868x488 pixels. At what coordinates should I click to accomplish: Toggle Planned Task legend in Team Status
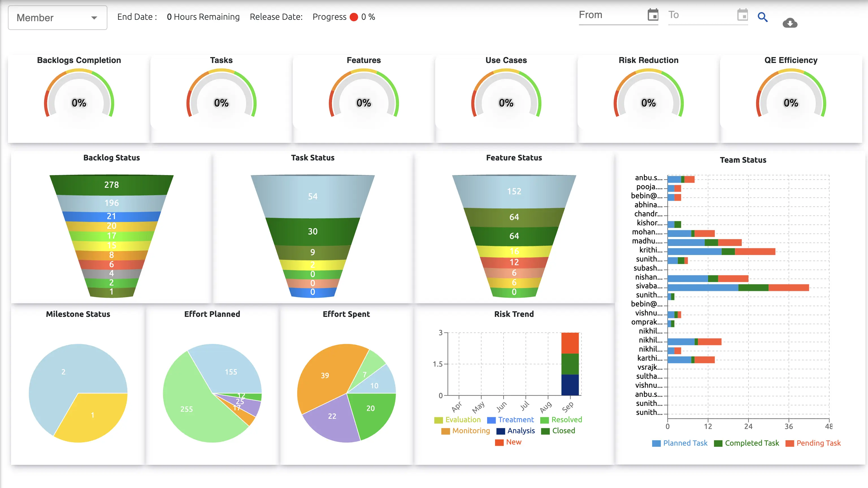tap(680, 443)
